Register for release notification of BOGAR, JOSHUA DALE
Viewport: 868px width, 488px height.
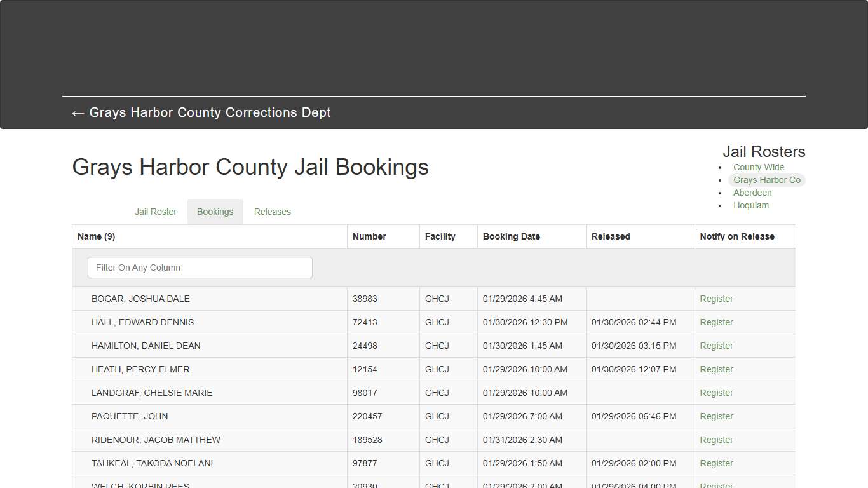(x=716, y=299)
